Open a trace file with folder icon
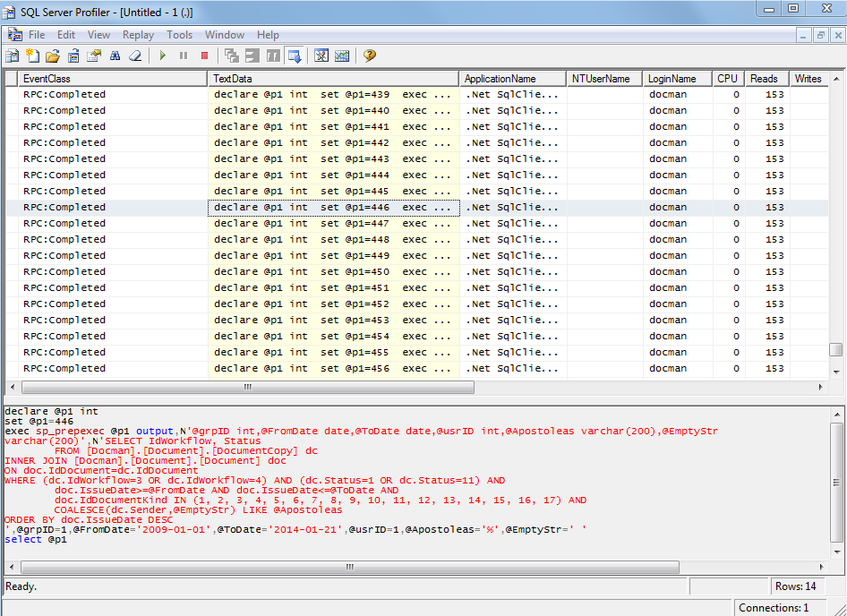 [54, 56]
